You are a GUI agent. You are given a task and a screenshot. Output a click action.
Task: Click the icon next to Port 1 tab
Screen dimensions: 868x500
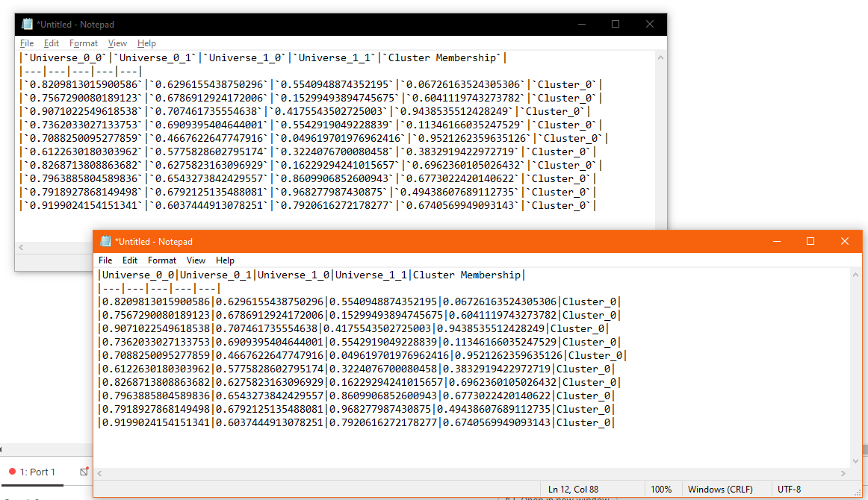point(84,472)
